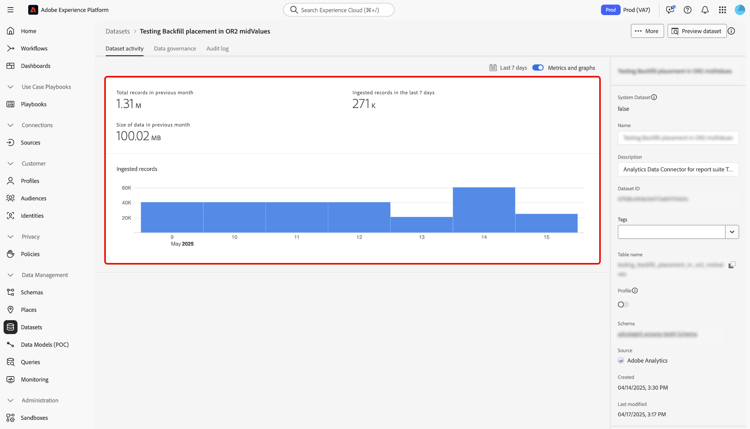Open the More actions button

click(647, 31)
